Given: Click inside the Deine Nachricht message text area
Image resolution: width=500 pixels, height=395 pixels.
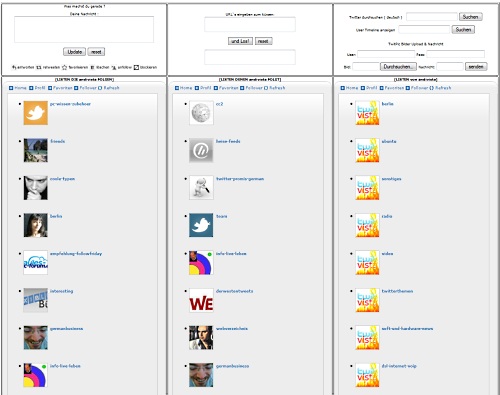Looking at the screenshot, I should (84, 29).
